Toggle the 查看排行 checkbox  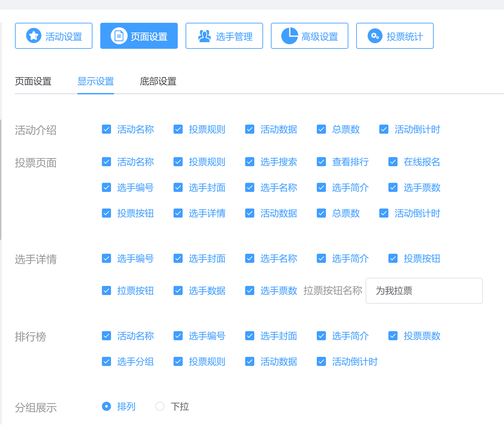(x=321, y=162)
